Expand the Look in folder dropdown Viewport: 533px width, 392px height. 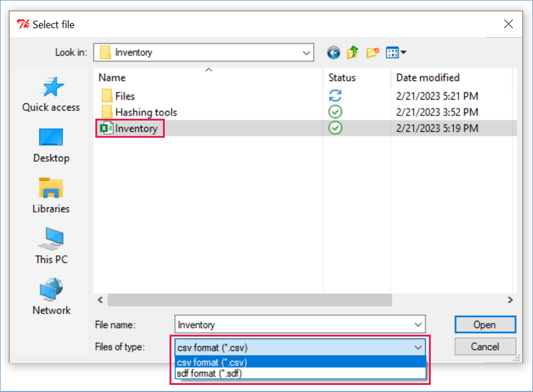pos(306,53)
